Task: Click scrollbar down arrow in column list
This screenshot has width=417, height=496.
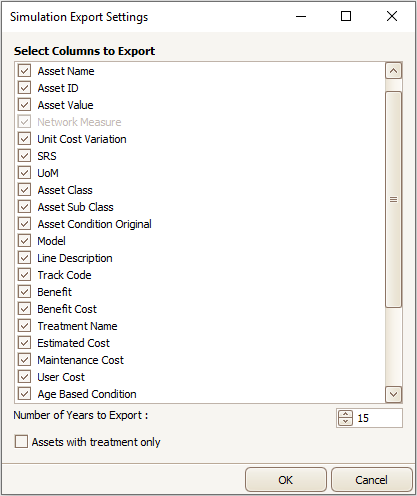Action: 393,395
